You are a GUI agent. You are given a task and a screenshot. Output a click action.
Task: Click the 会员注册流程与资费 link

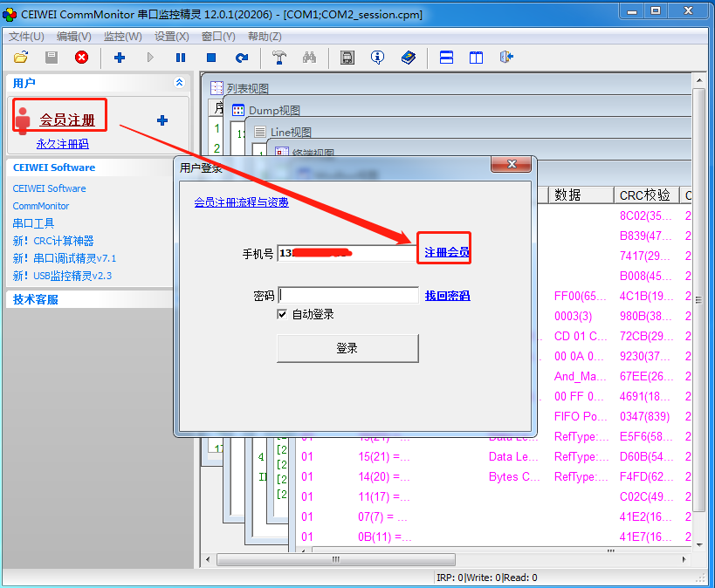point(241,202)
